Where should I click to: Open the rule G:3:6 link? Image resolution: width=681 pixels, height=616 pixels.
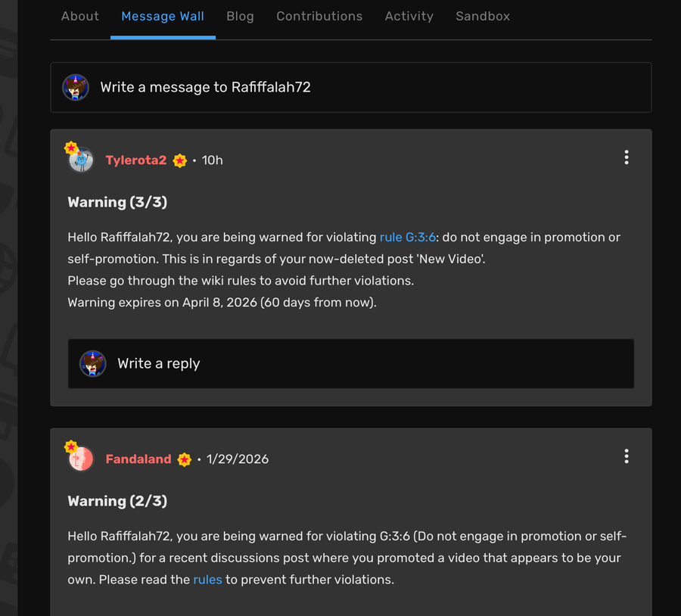coord(407,237)
